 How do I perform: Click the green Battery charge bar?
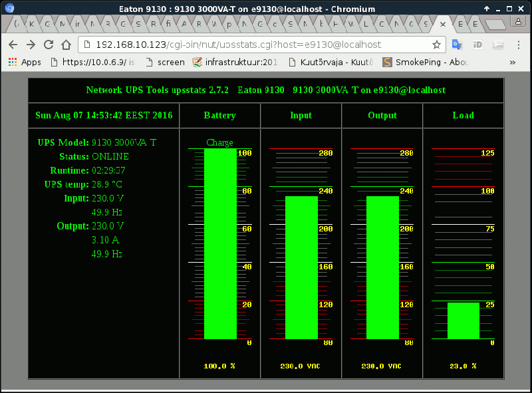pyautogui.click(x=220, y=243)
